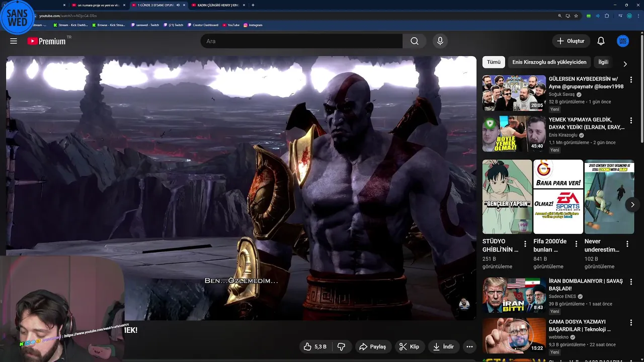Open YEMEK YAPMAYA GELDİK video thumbnail
644x362 pixels.
tap(514, 134)
